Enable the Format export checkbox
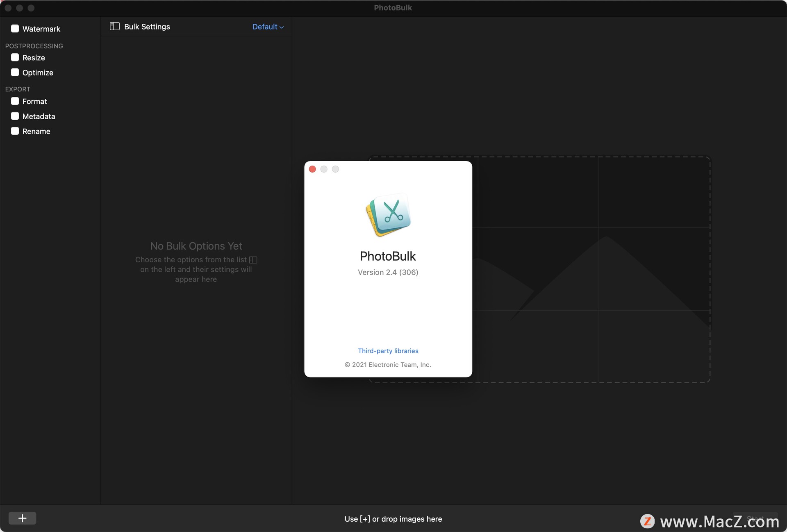Screen dimensions: 787x532 tap(15, 101)
